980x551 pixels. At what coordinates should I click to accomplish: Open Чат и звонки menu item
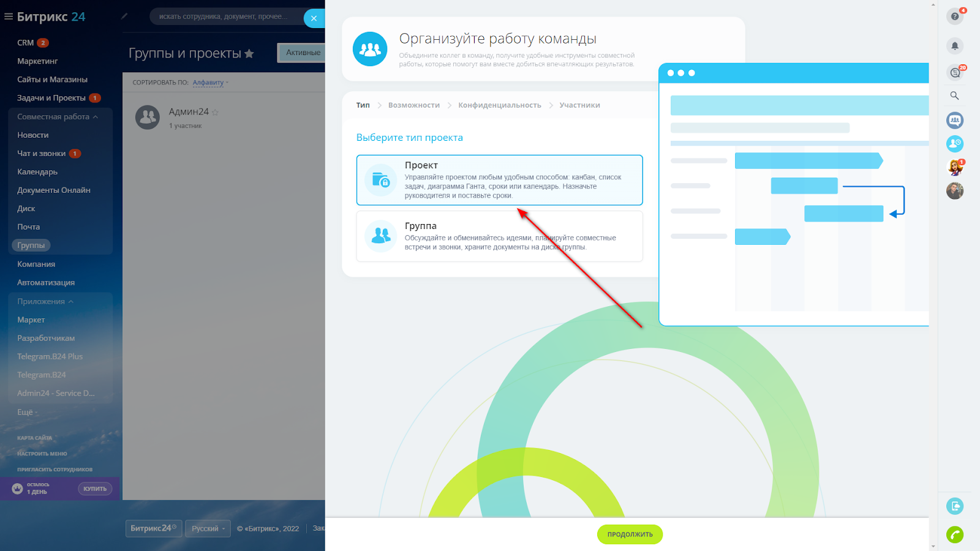(x=41, y=154)
